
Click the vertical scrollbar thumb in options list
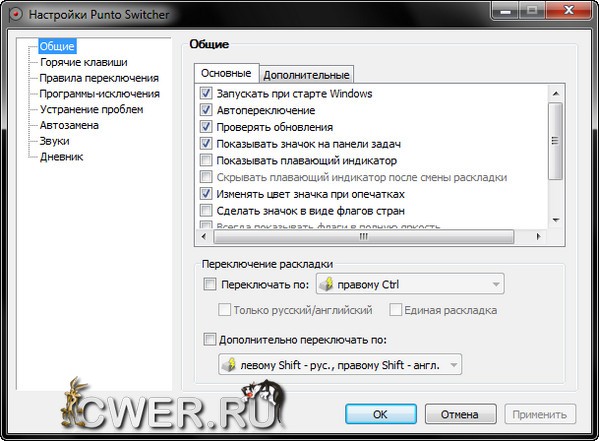pyautogui.click(x=555, y=141)
